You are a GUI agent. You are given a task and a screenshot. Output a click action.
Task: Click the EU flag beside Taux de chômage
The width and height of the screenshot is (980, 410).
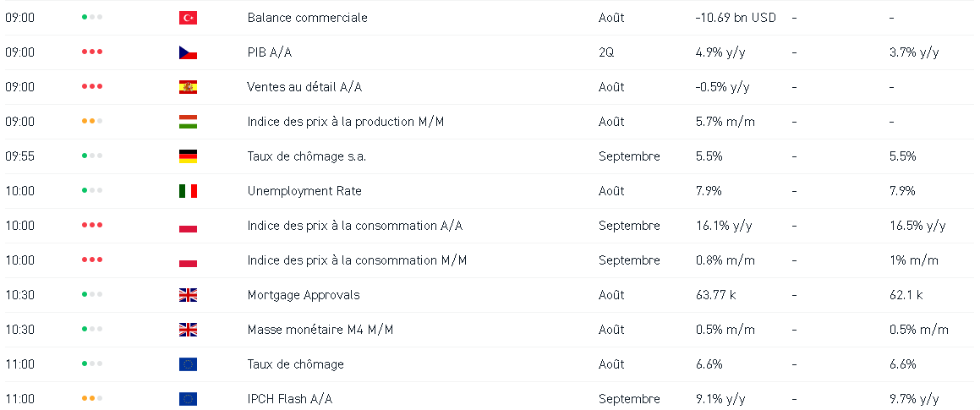click(x=188, y=364)
